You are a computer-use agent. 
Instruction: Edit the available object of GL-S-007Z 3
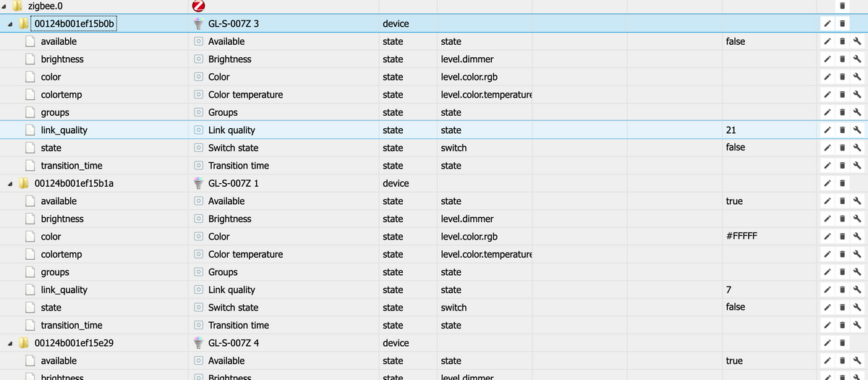(827, 41)
